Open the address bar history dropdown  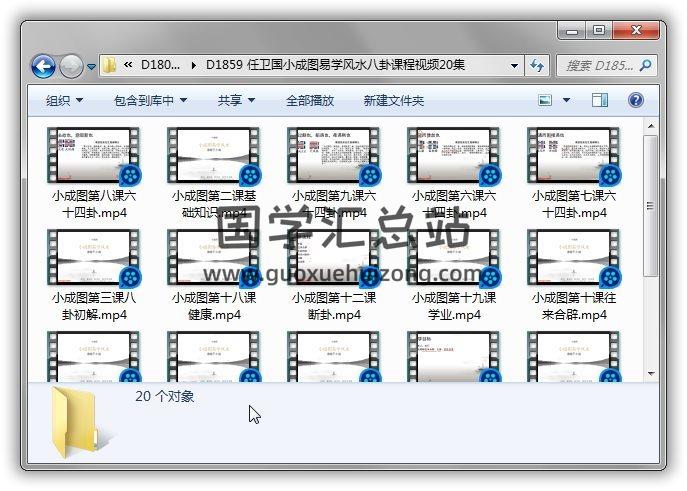pos(515,66)
